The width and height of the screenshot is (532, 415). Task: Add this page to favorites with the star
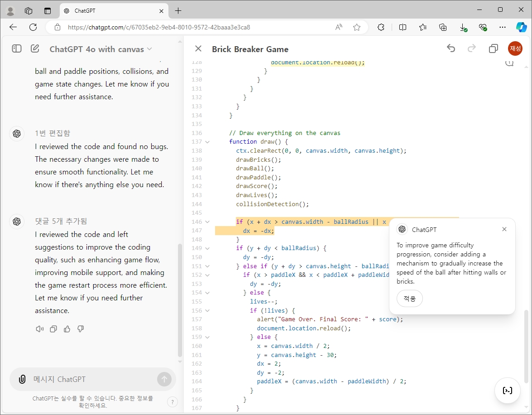click(357, 27)
